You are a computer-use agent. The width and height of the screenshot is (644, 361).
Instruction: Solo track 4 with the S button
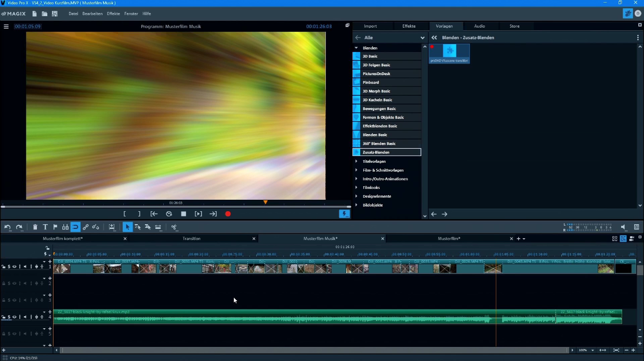9,317
